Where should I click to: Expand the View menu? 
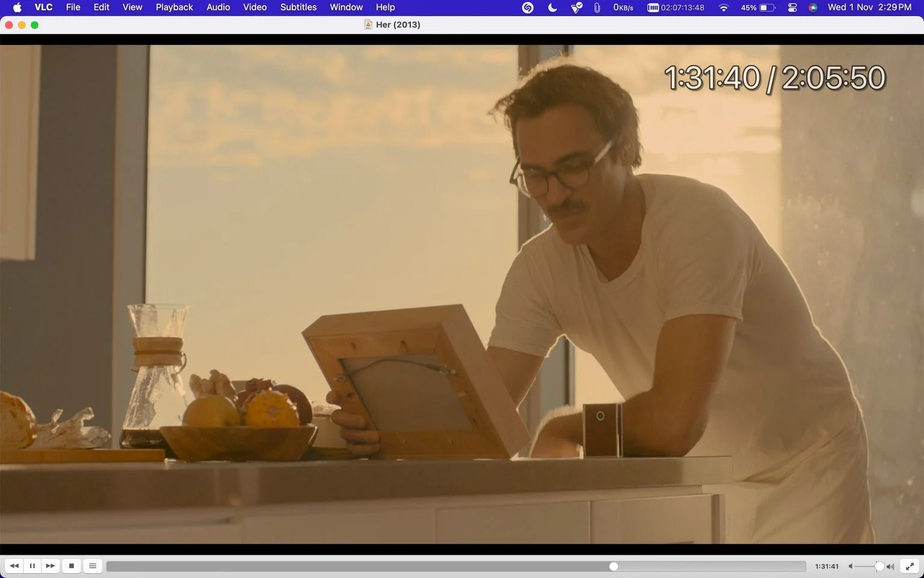coord(132,7)
